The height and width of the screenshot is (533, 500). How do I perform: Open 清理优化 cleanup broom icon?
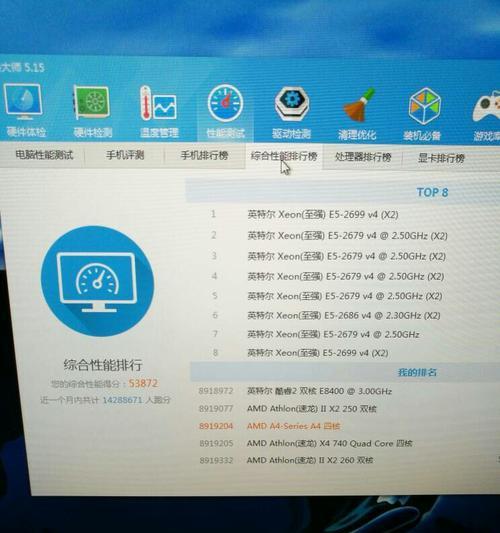click(359, 105)
